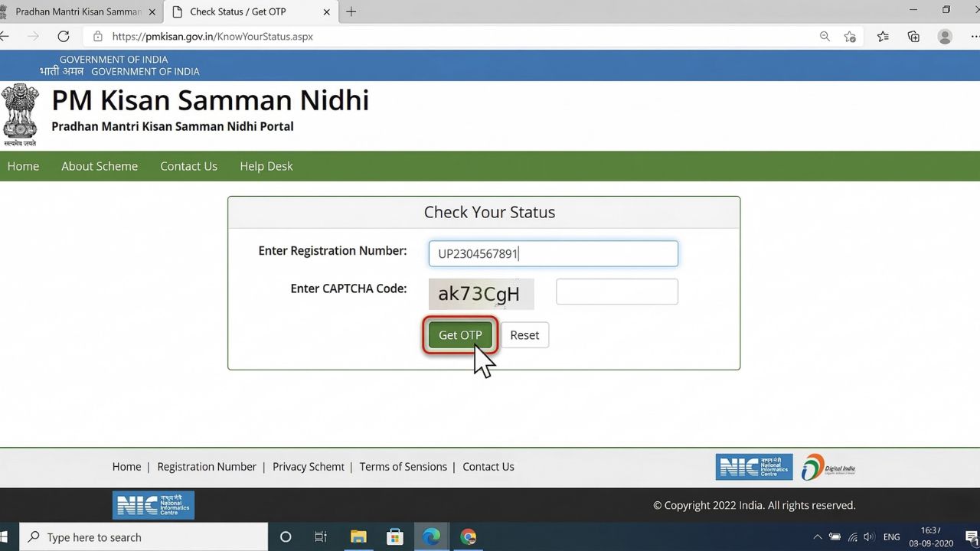Open the About Scheme menu
The width and height of the screenshot is (980, 551).
(100, 166)
